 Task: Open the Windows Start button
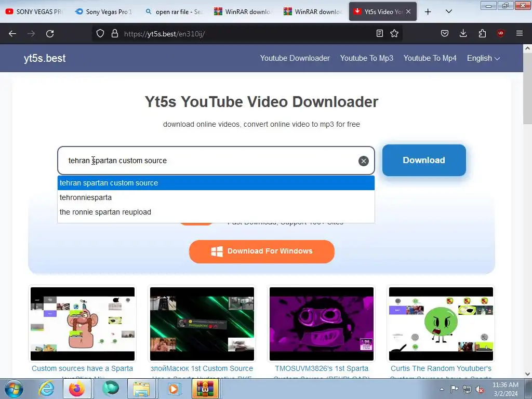[13, 389]
